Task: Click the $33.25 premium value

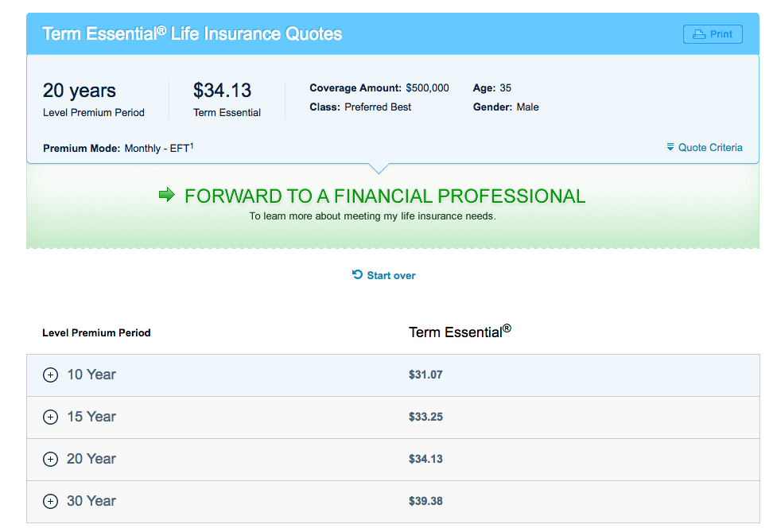Action: (425, 417)
